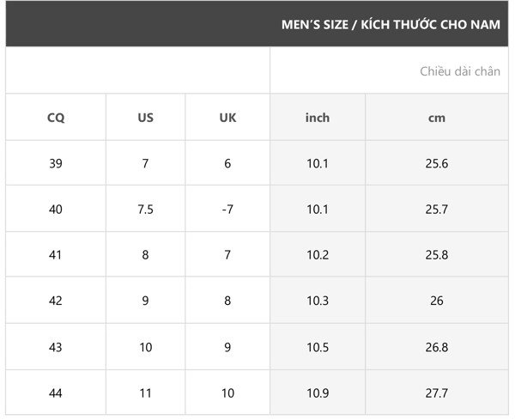Click the "MEN'S SIZE / KÍCH THƯỚC CHO NAM" title

click(391, 24)
